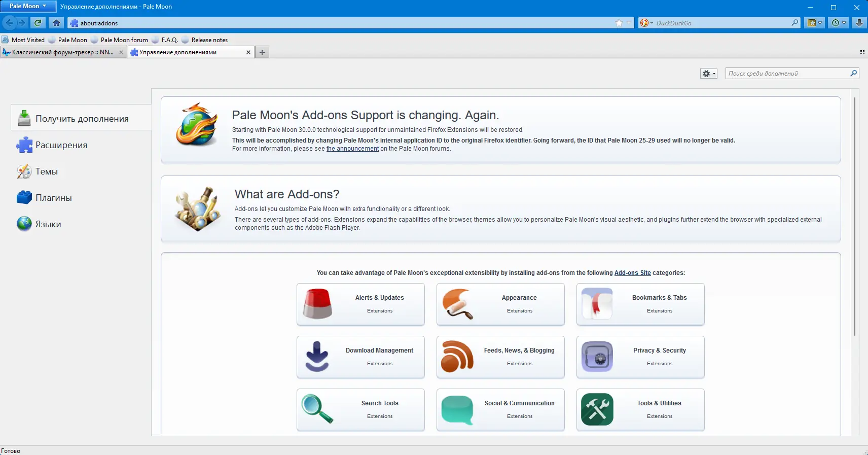The image size is (868, 455).
Task: Open the Tools & Utilities category
Action: click(x=640, y=410)
